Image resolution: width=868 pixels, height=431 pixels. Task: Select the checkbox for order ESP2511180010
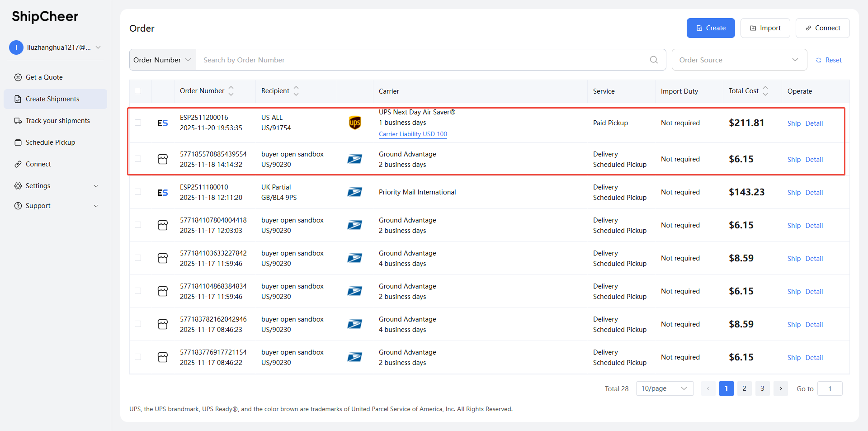138,192
